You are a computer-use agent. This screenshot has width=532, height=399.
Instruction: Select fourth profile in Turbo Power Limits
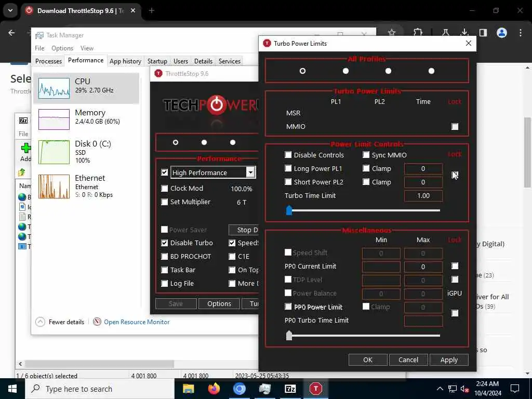(431, 71)
